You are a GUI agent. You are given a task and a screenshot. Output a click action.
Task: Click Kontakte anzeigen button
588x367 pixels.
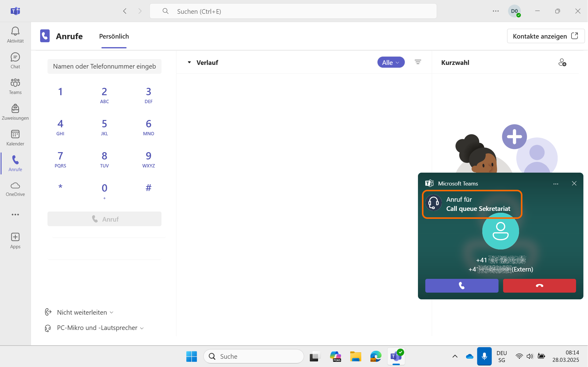(x=545, y=36)
